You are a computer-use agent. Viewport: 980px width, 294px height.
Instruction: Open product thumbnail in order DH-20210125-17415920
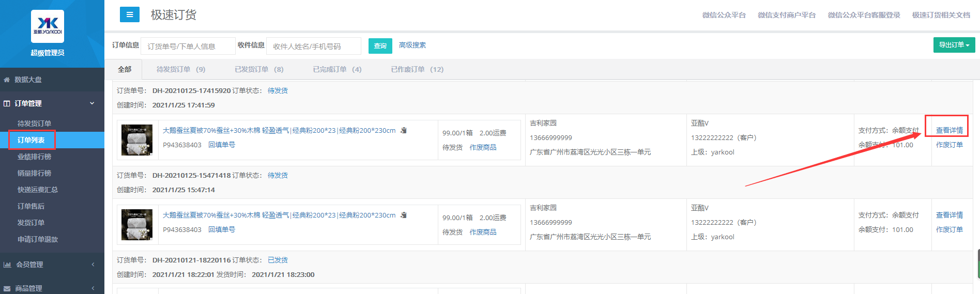tap(137, 140)
